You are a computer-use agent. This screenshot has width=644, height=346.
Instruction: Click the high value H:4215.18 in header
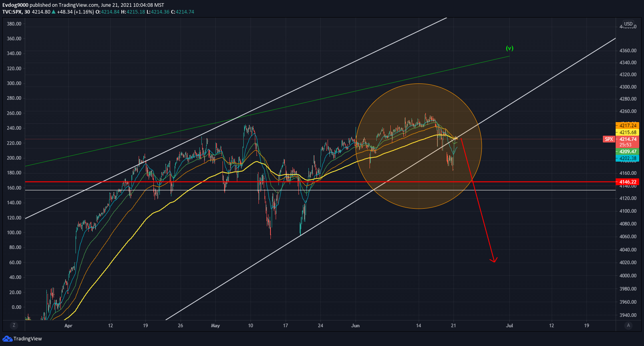[x=133, y=12]
